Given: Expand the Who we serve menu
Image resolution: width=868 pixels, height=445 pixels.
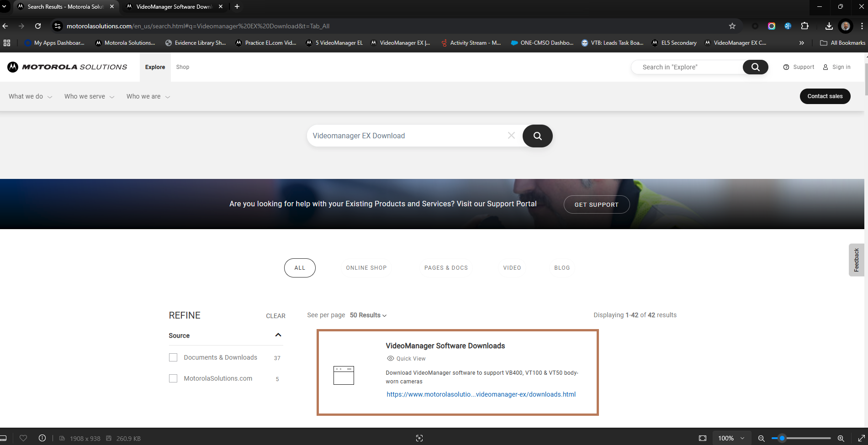Looking at the screenshot, I should 89,96.
